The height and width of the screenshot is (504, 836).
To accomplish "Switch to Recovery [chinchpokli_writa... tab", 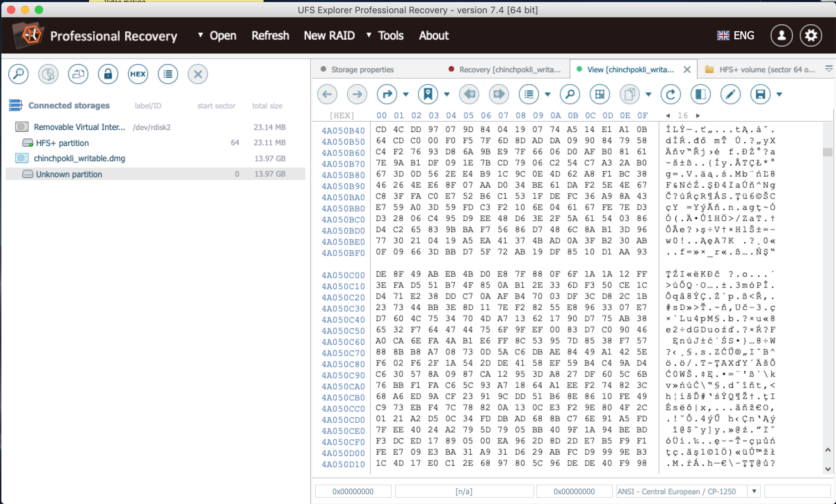I will 505,70.
